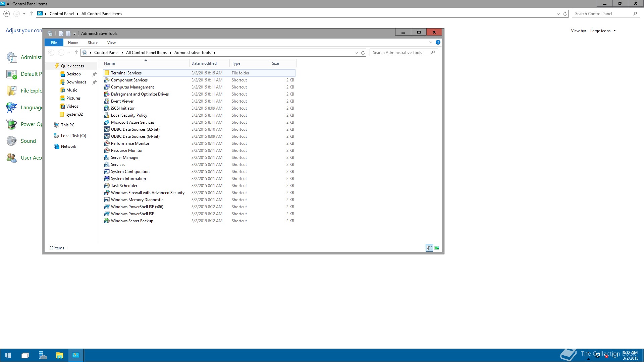Select the Microsoft Azure Services icon
Screen dimensions: 644x362
(107, 122)
